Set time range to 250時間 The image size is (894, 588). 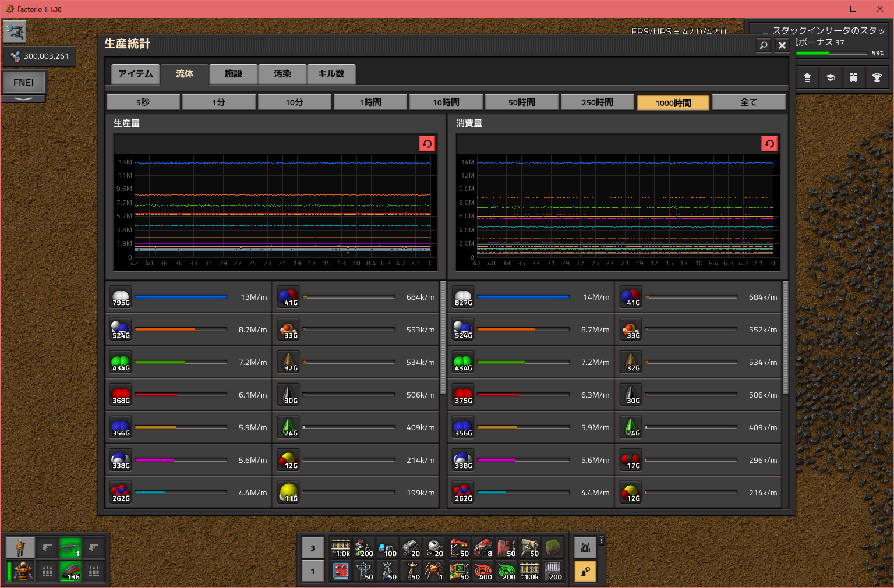point(598,102)
